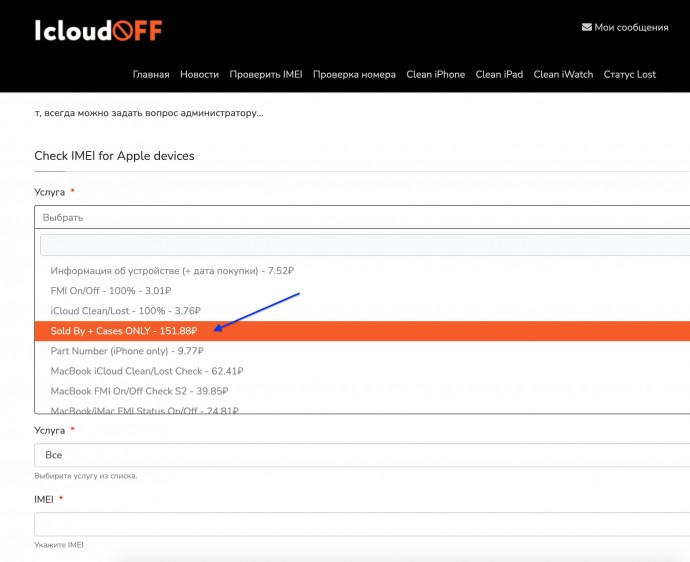The width and height of the screenshot is (690, 562).
Task: Select MacBook iCloud Clean/Lost Check option
Action: point(147,371)
